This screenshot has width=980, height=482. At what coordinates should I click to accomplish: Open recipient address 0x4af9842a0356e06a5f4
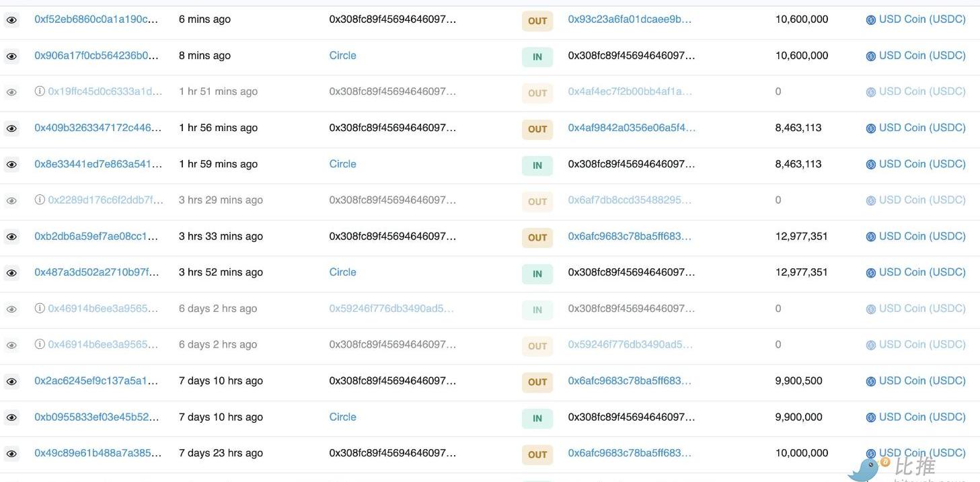pos(631,128)
